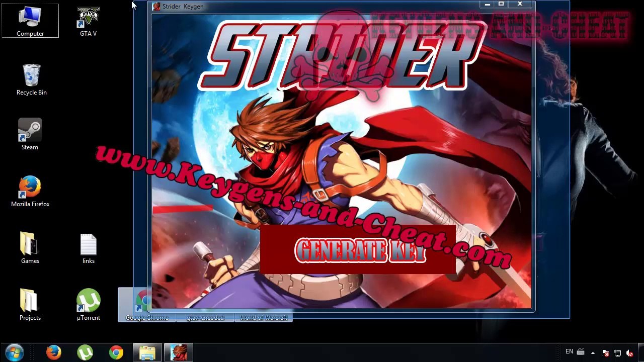Select the Games folder on desktop
Screen dimensions: 644x362
(30, 248)
